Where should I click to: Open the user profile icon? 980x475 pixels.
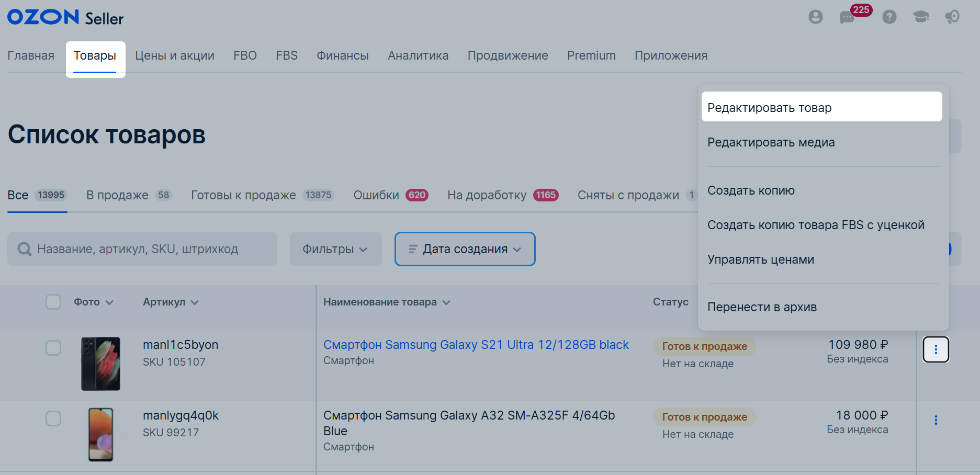tap(815, 17)
